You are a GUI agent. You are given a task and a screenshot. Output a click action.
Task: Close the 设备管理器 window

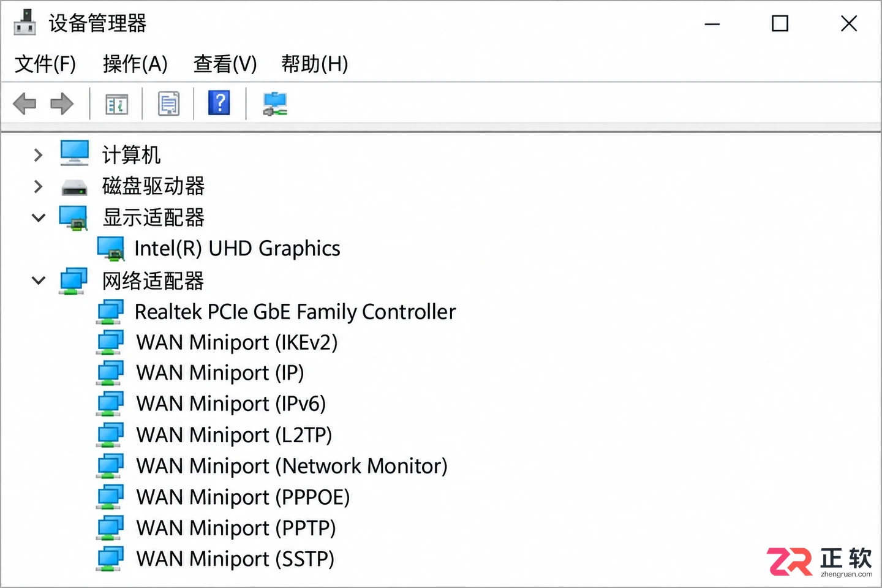tap(849, 24)
